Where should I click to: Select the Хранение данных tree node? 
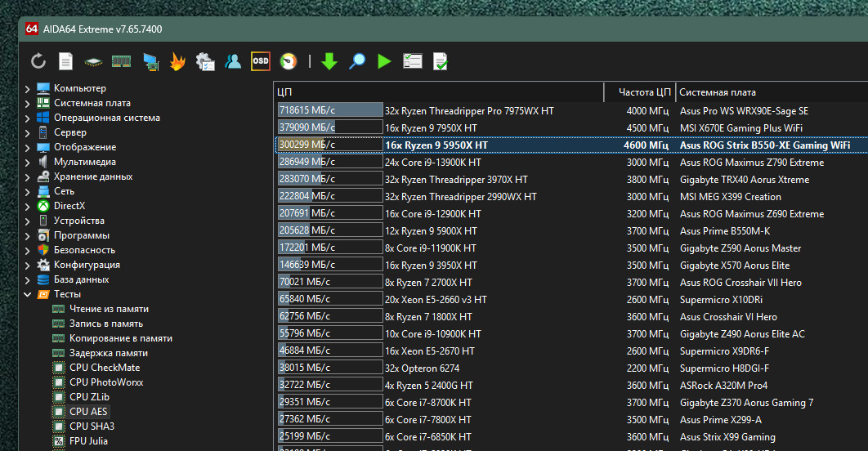(93, 176)
